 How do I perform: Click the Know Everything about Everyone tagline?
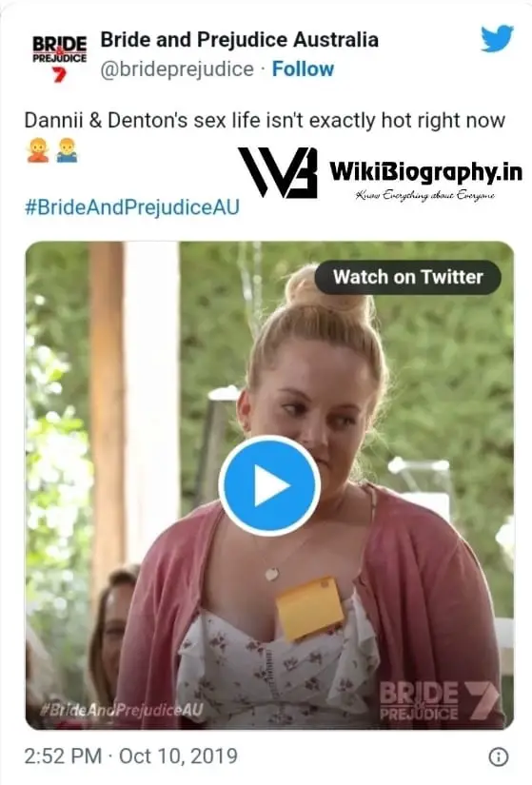point(424,195)
